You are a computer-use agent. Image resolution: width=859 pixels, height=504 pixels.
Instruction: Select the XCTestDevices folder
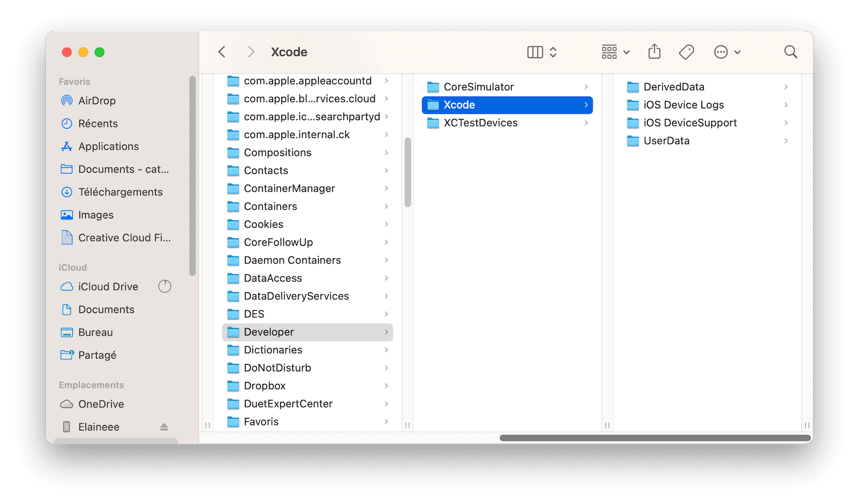481,123
